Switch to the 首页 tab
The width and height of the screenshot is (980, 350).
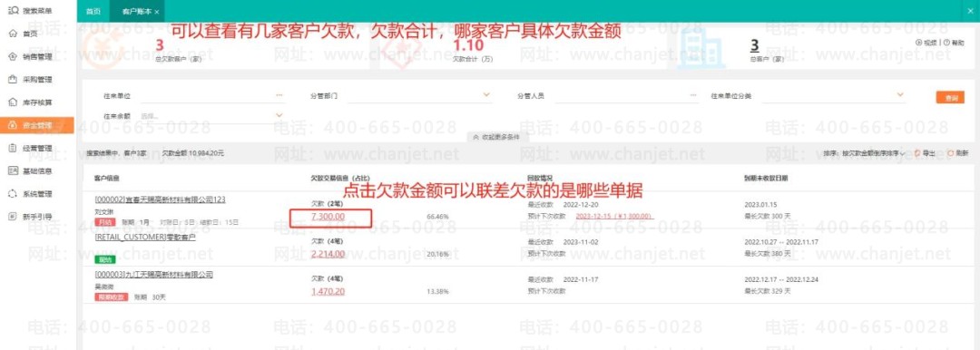[x=93, y=11]
